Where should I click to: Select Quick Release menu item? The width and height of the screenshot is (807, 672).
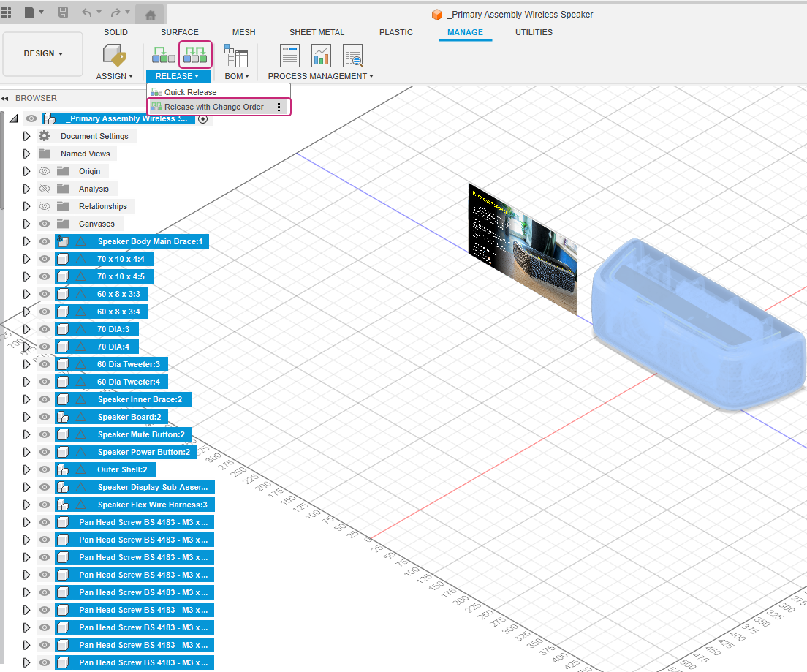[x=219, y=92]
